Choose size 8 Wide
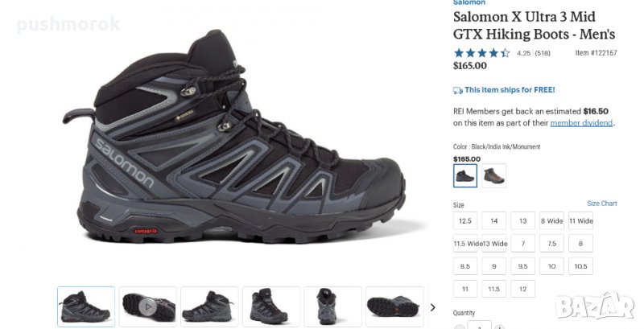644x329 pixels. [x=551, y=220]
